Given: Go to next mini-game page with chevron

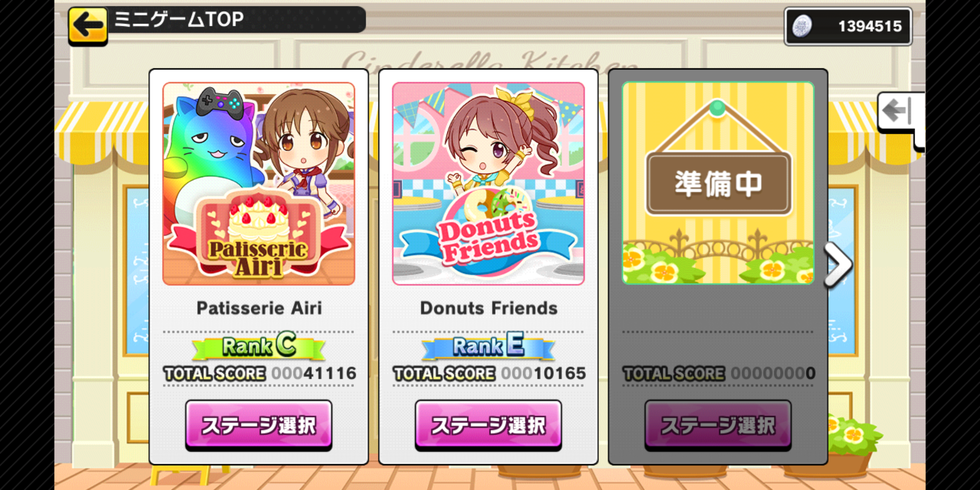Looking at the screenshot, I should (x=838, y=265).
